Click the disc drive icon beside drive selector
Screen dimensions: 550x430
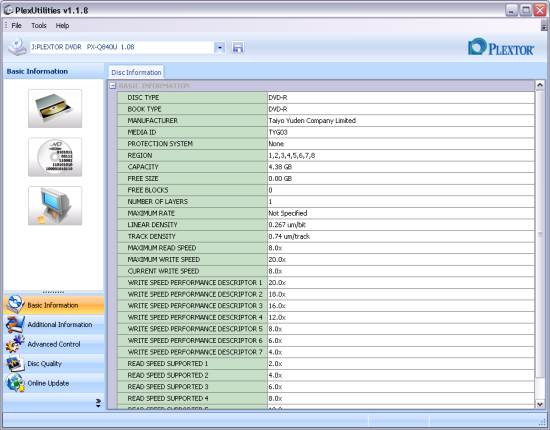point(16,47)
